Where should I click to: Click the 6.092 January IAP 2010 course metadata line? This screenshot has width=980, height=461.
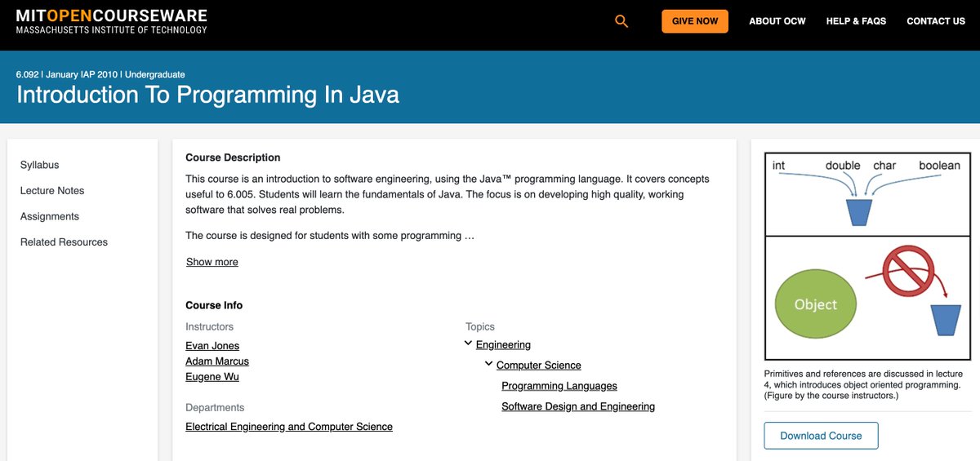click(x=100, y=74)
